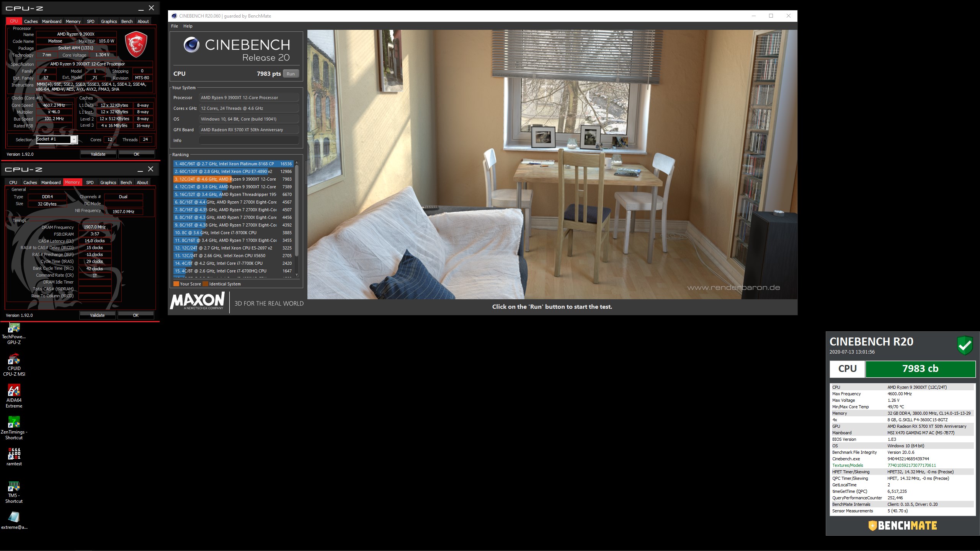Screen dimensions: 980x551
Task: Click the MAXON logo in Cinebench
Action: coord(198,301)
